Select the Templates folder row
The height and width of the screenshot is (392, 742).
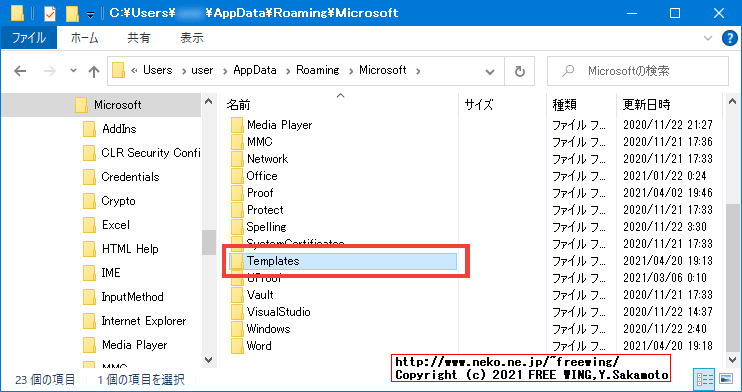[343, 261]
